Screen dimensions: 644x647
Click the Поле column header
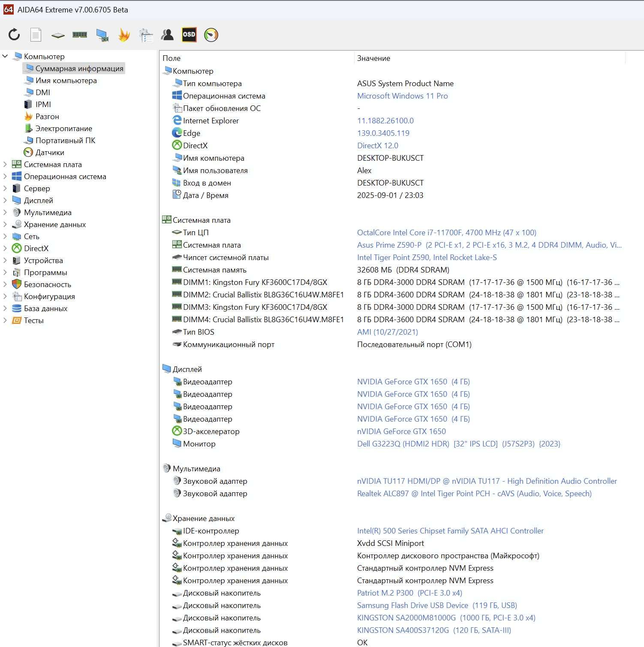click(x=257, y=58)
